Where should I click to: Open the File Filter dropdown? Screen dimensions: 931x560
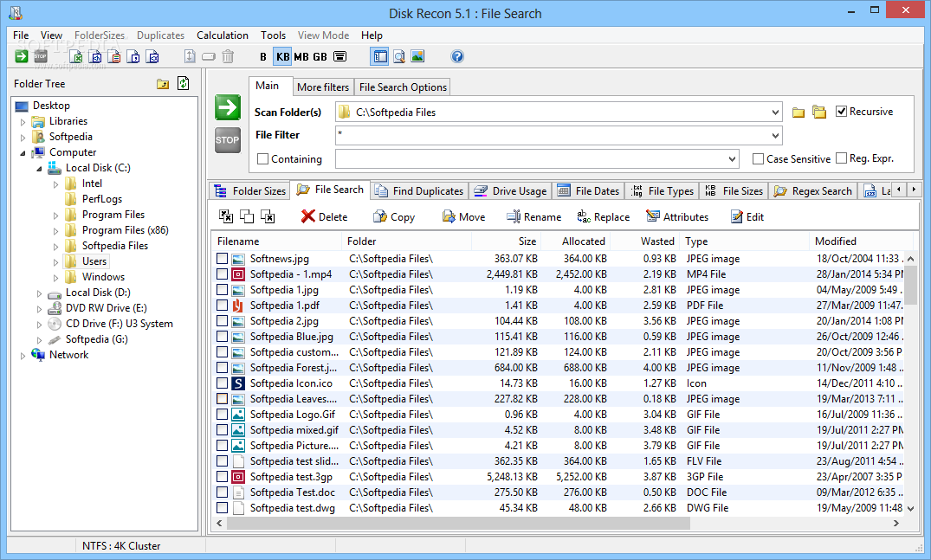775,135
